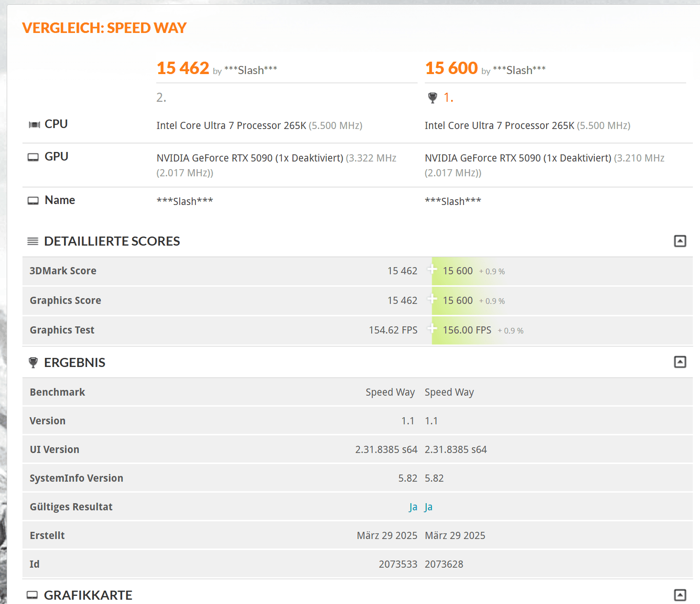Screen dimensions: 700x604
Task: Open the 15 600 score result
Action: pyautogui.click(x=452, y=68)
